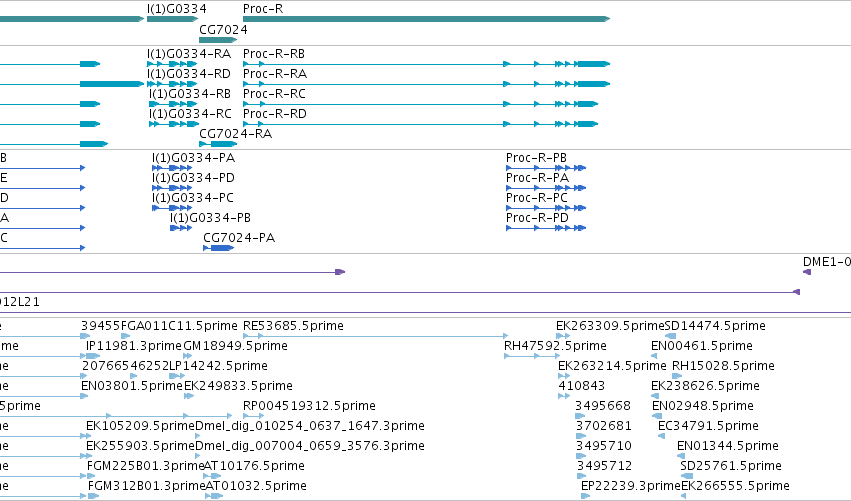Click the Proc-R-PA protein label
The image size is (851, 501).
pyautogui.click(x=537, y=178)
